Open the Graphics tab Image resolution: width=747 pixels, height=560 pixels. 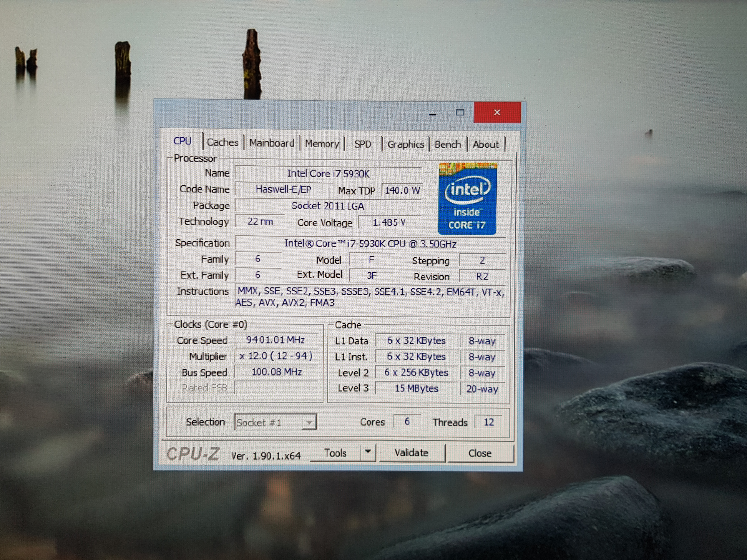click(x=405, y=144)
